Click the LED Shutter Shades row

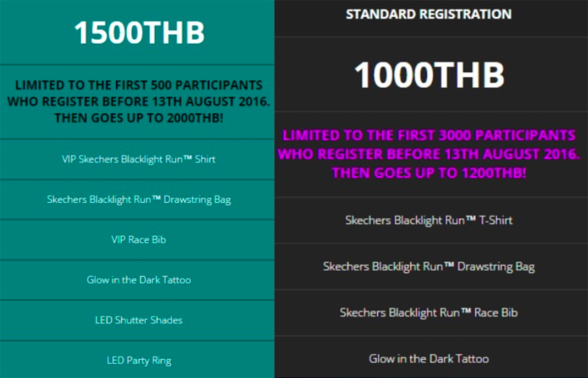[138, 320]
